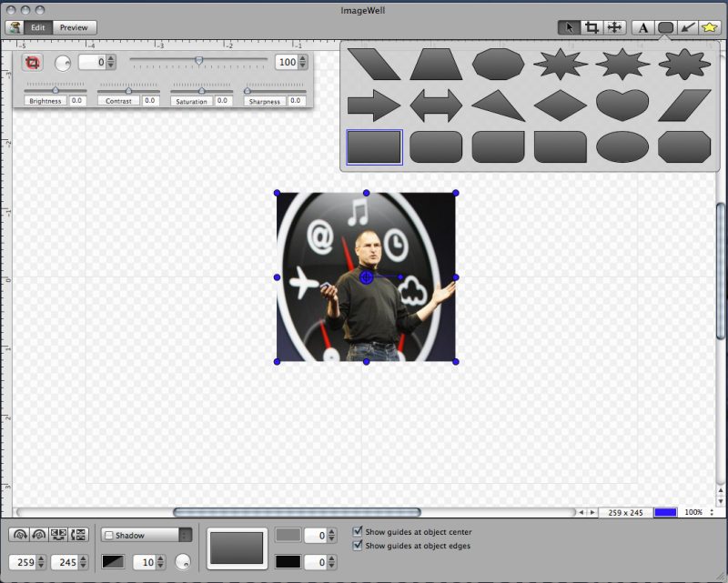The image size is (728, 583).
Task: Click the Saturation reset button
Action: point(192,101)
